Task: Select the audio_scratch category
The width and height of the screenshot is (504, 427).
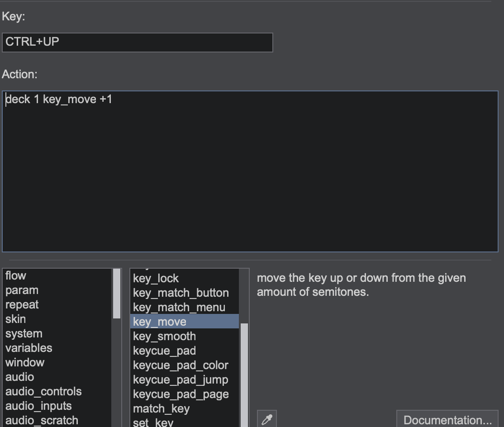Action: point(42,420)
